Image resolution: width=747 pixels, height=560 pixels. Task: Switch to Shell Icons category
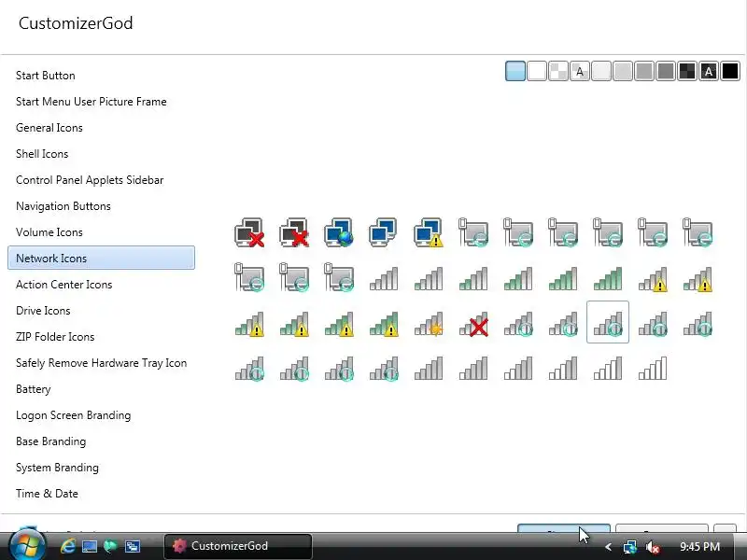(x=42, y=154)
